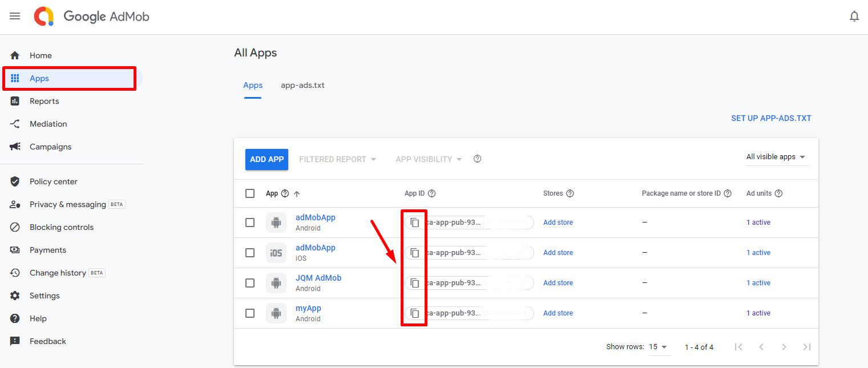Click the Payments icon in sidebar
The image size is (868, 368).
[x=15, y=250]
